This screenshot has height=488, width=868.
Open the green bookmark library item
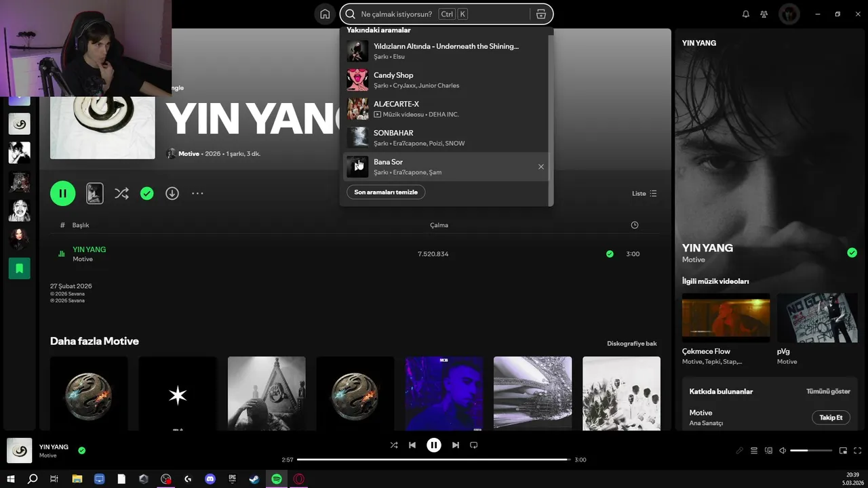click(19, 268)
